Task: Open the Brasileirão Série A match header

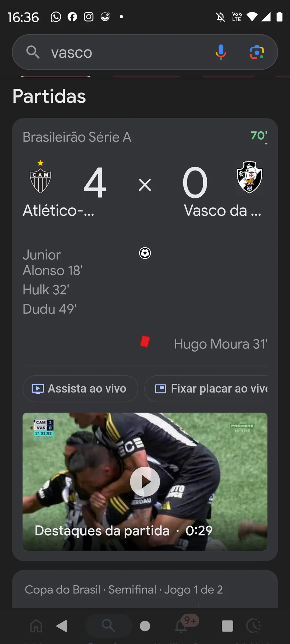Action: pos(77,137)
